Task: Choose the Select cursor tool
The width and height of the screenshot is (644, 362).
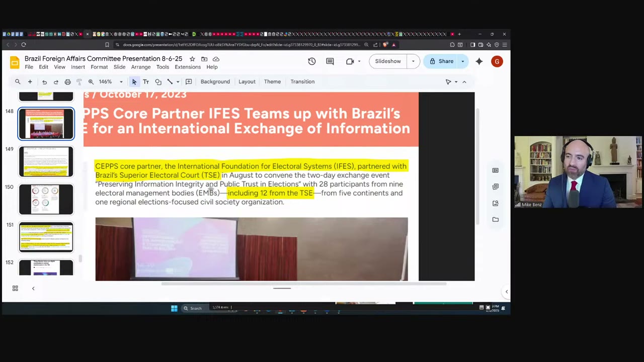Action: (134, 81)
